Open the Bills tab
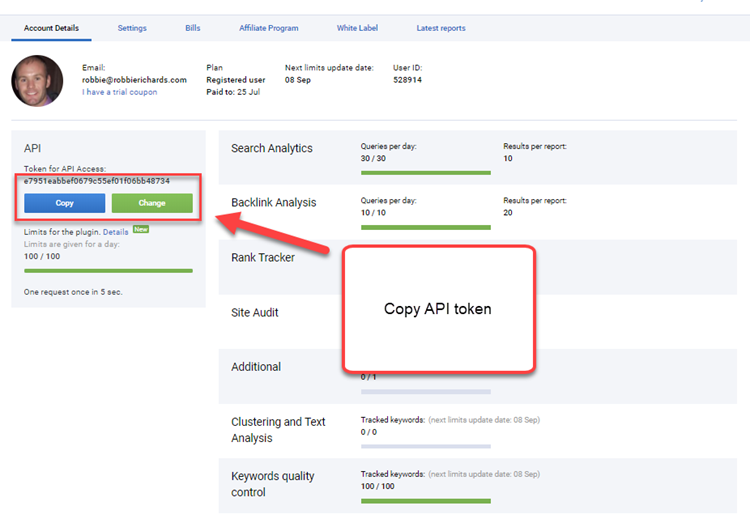The image size is (750, 527). pos(193,28)
